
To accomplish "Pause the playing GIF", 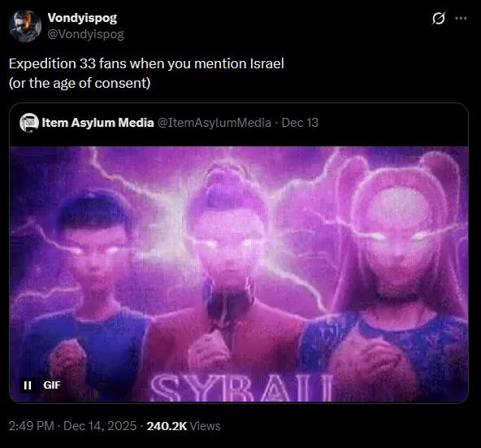I will [28, 385].
